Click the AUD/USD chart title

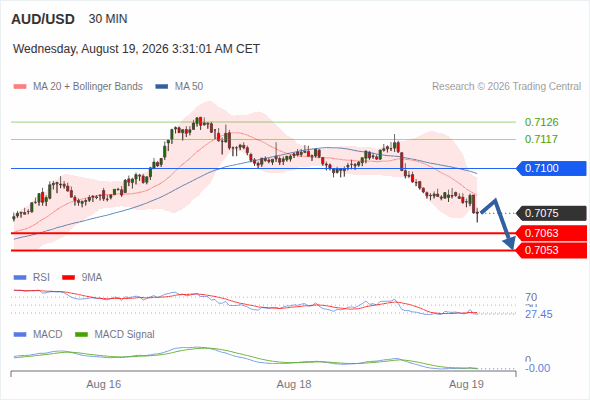(43, 19)
